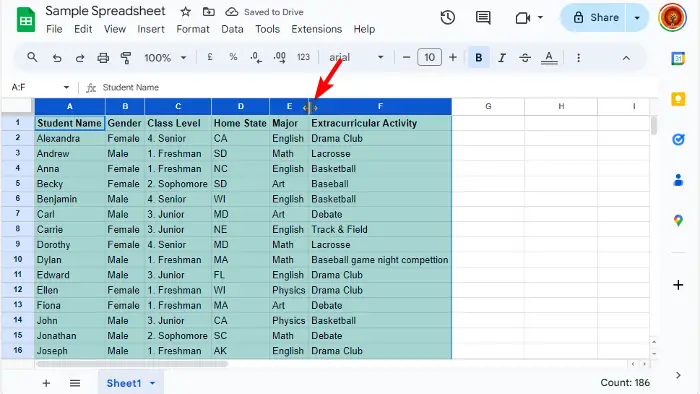The height and width of the screenshot is (394, 700).
Task: Format as percent
Action: [x=233, y=57]
